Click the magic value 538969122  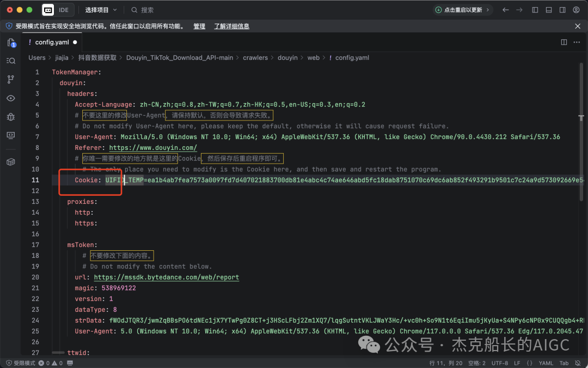pos(119,288)
